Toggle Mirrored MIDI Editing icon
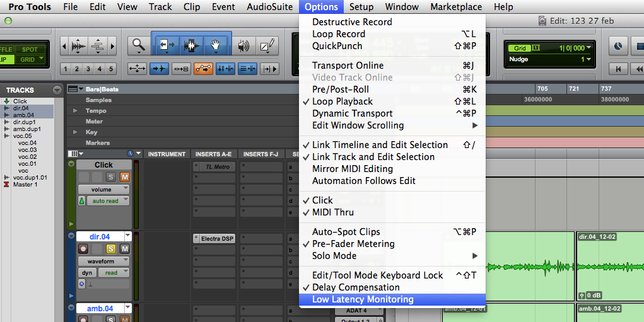 click(x=181, y=69)
